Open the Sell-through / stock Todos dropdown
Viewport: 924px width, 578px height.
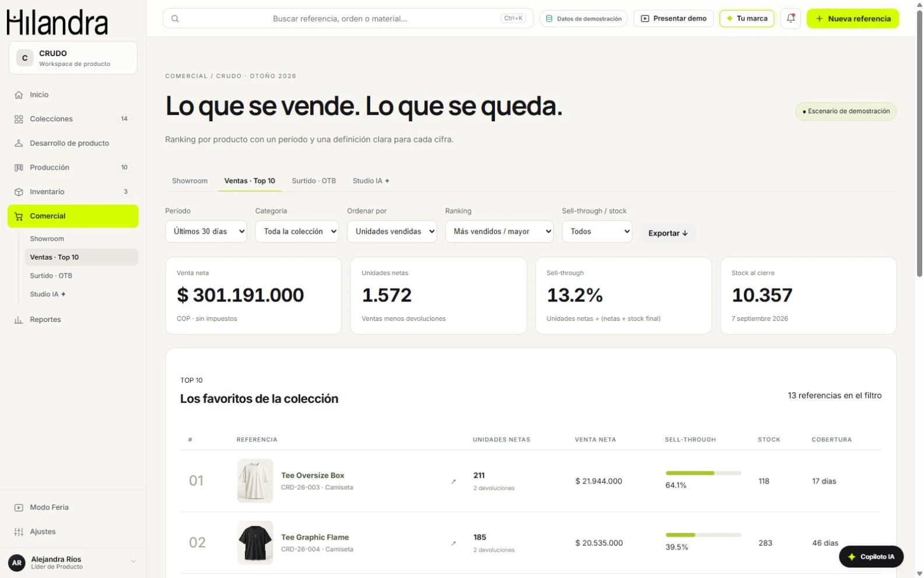coord(597,232)
